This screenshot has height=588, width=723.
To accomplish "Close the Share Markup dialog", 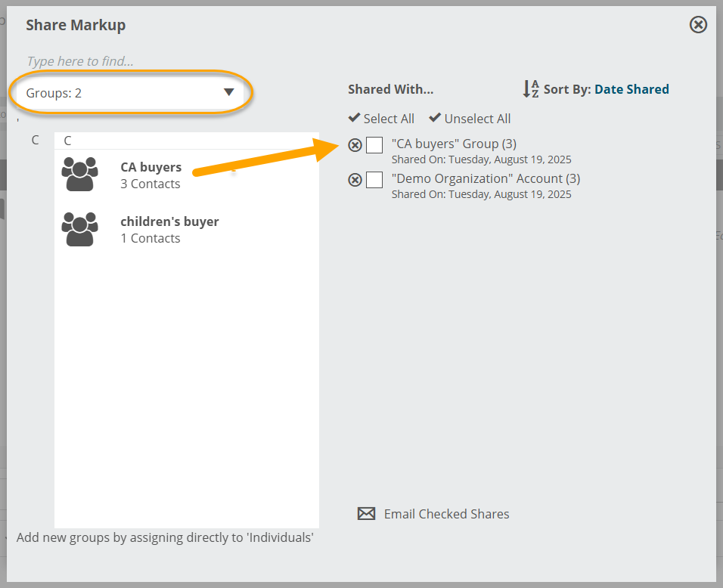I will tap(698, 24).
